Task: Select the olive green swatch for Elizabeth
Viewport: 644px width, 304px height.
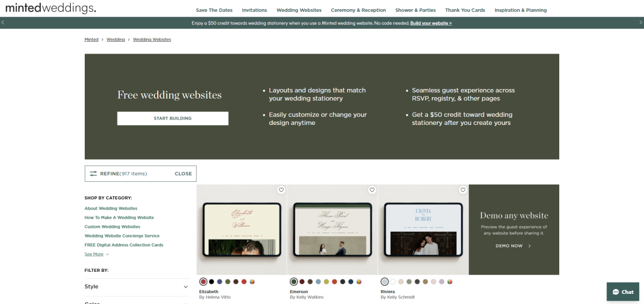Action: point(228,281)
